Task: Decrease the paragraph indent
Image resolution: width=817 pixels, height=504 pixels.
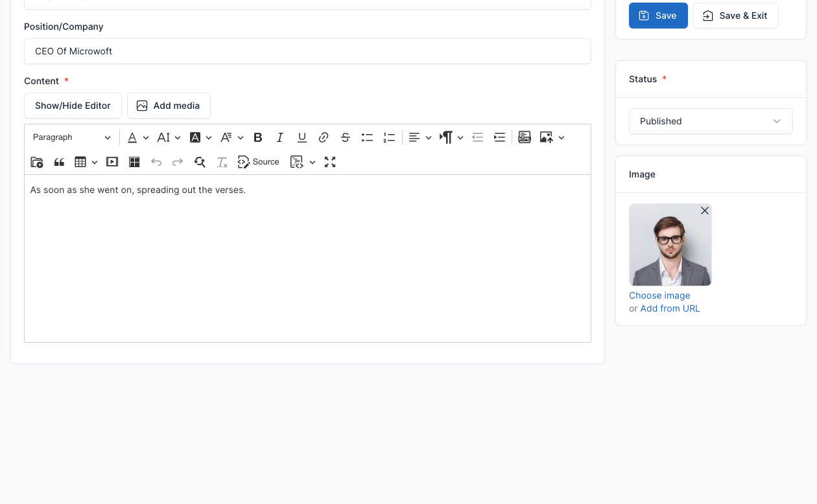Action: (478, 137)
